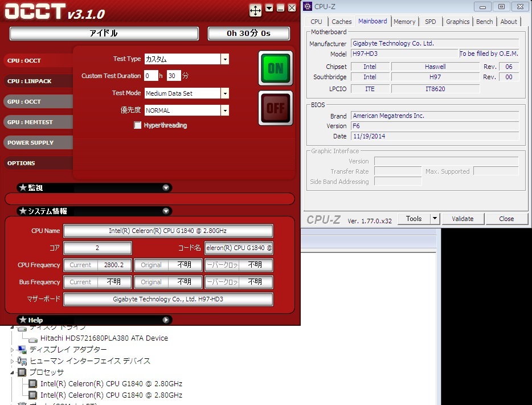Click the 0h 30分 0s timer display

(249, 33)
